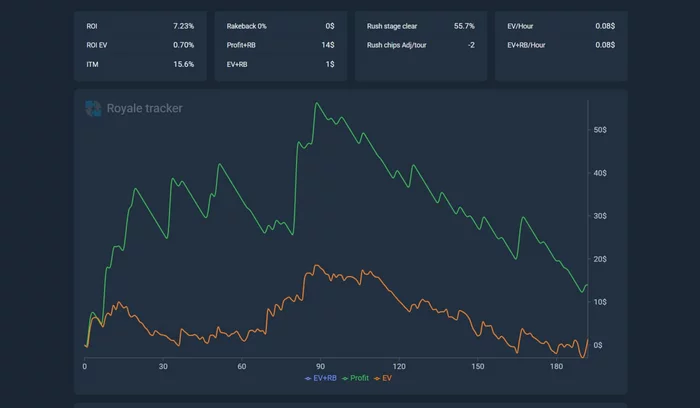Click the ROI 7.23% value
Image resolution: width=700 pixels, height=408 pixels.
(x=183, y=25)
